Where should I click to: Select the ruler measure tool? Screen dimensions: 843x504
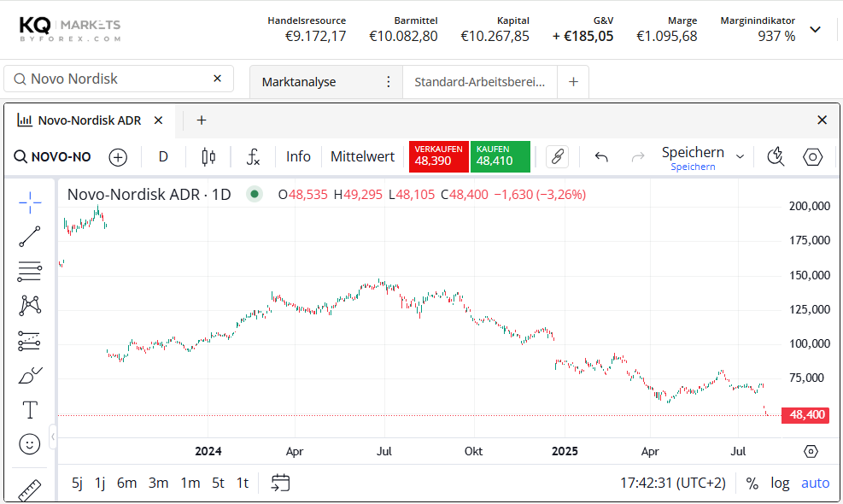pos(30,490)
